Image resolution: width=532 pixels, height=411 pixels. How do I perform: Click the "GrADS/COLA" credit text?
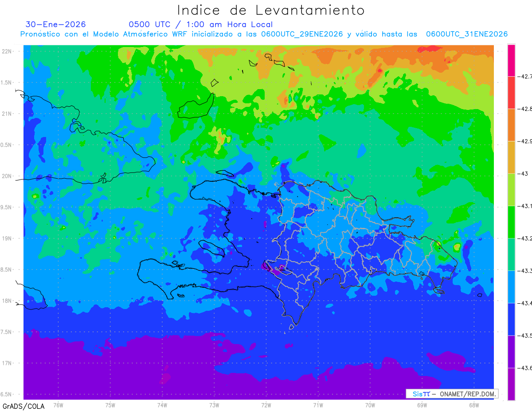coord(23,406)
